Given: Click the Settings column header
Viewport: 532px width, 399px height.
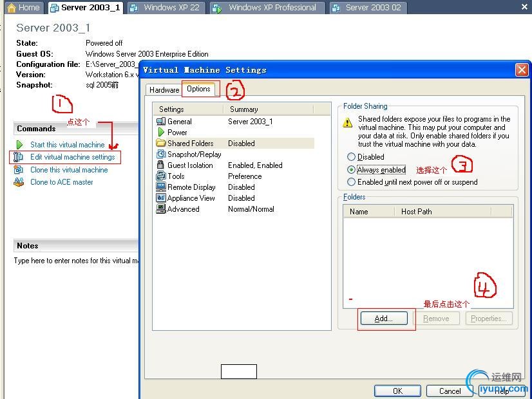Looking at the screenshot, I should 188,109.
